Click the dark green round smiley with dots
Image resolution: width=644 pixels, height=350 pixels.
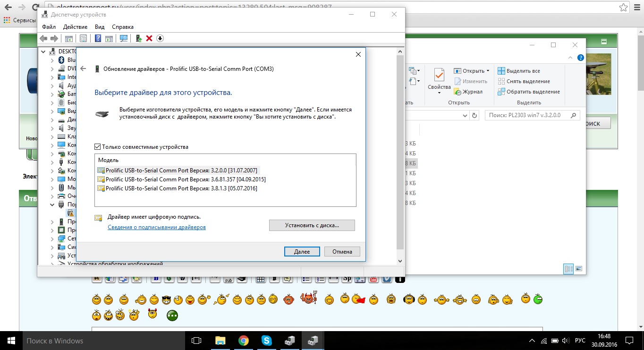coord(172,315)
